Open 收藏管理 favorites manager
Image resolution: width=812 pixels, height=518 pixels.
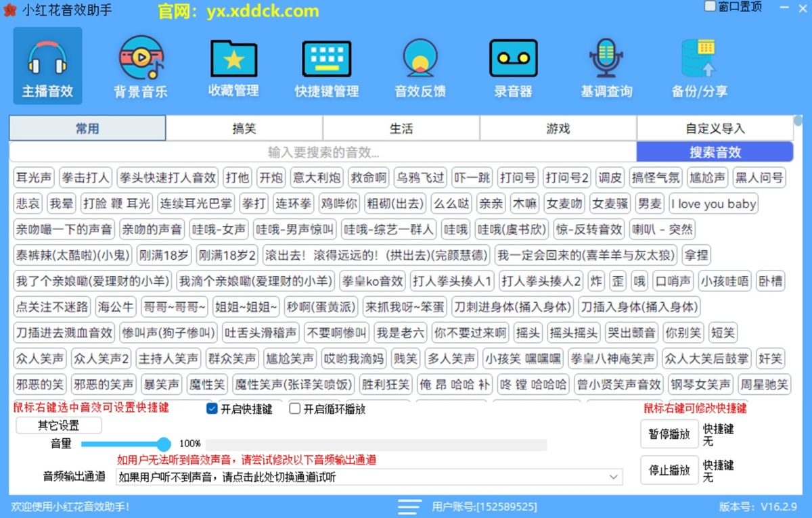(x=233, y=66)
